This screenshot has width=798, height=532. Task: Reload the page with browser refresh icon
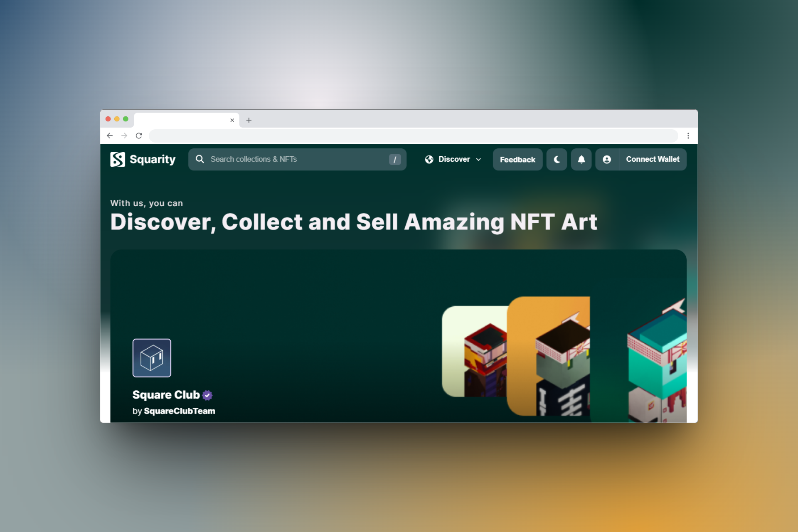(139, 136)
